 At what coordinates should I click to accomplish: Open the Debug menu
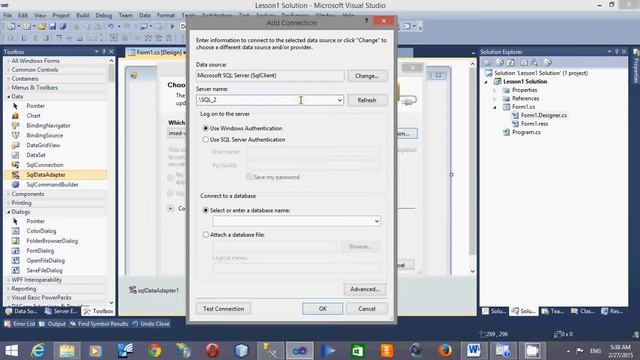point(103,15)
